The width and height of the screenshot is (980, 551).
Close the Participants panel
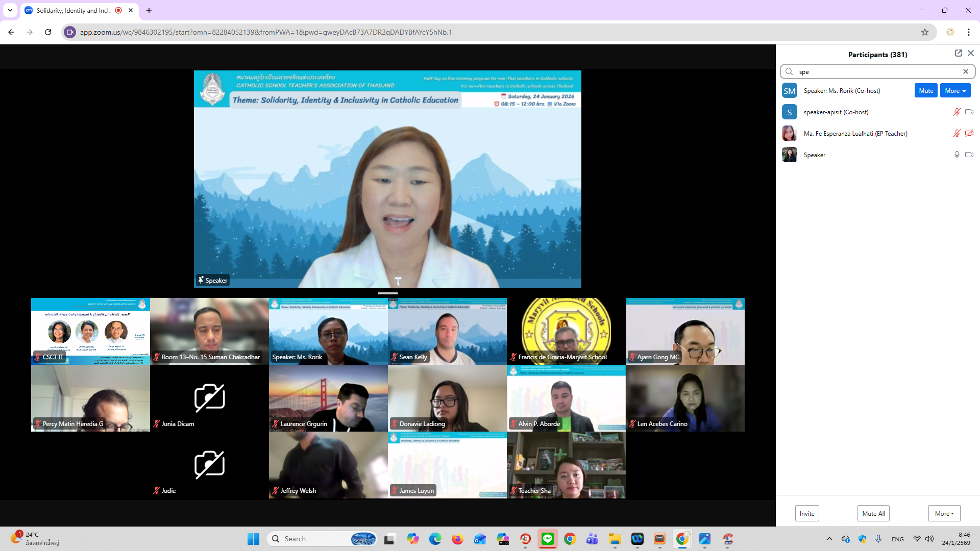point(971,53)
